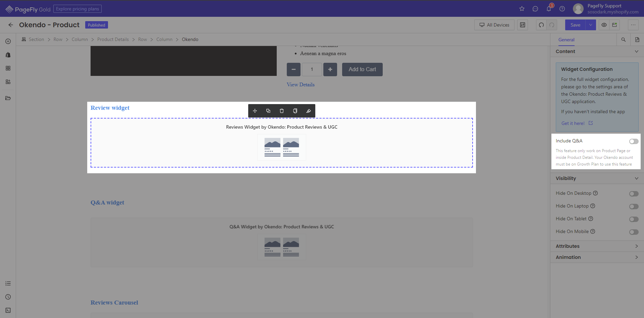This screenshot has width=644, height=318.
Task: Click the Q&A widget heading
Action: (x=107, y=202)
